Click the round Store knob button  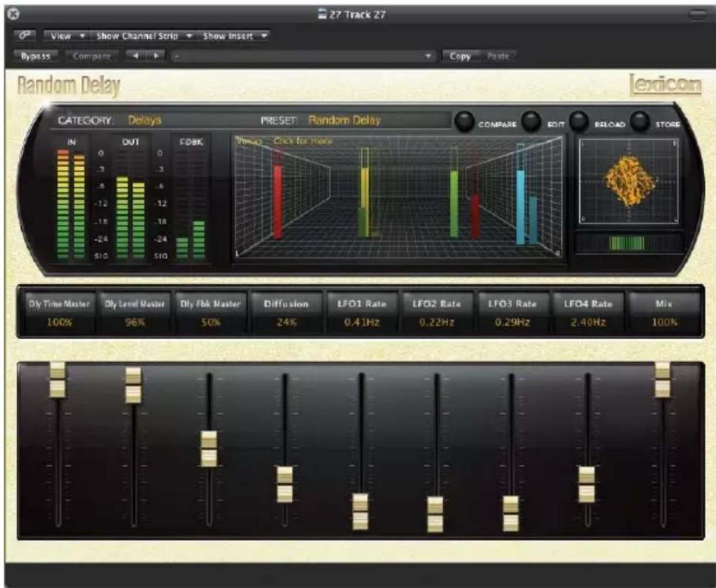[640, 121]
